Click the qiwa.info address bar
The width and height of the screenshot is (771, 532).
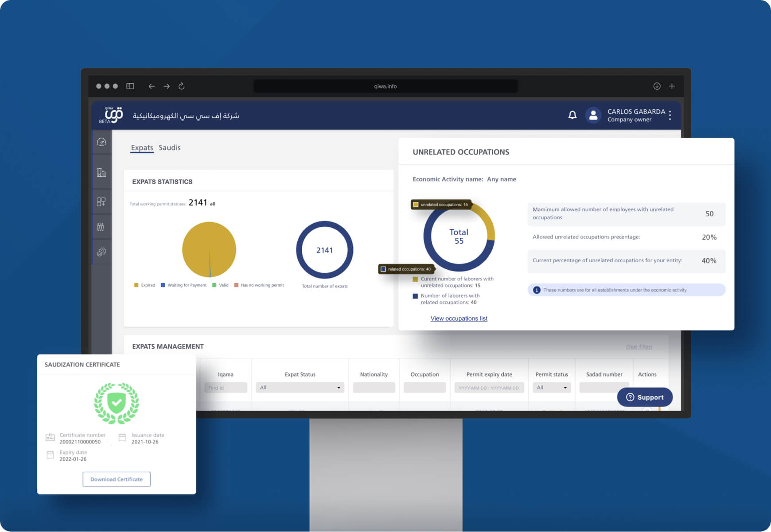(x=385, y=86)
